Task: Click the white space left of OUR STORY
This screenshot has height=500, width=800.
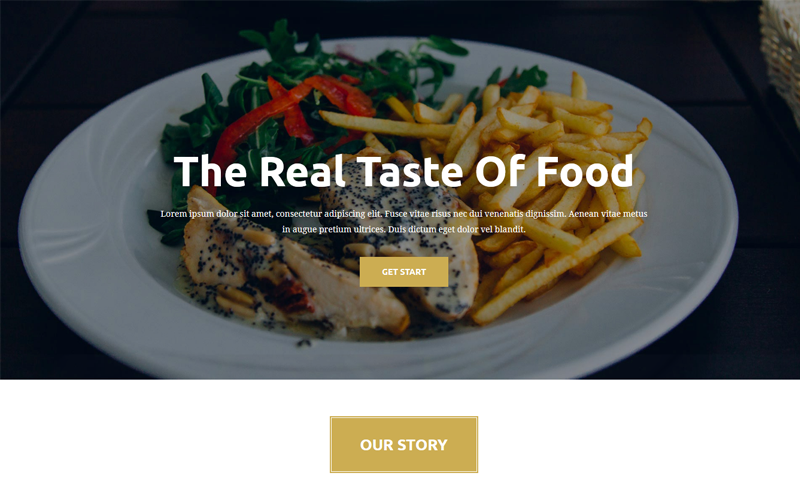Action: pyautogui.click(x=165, y=444)
